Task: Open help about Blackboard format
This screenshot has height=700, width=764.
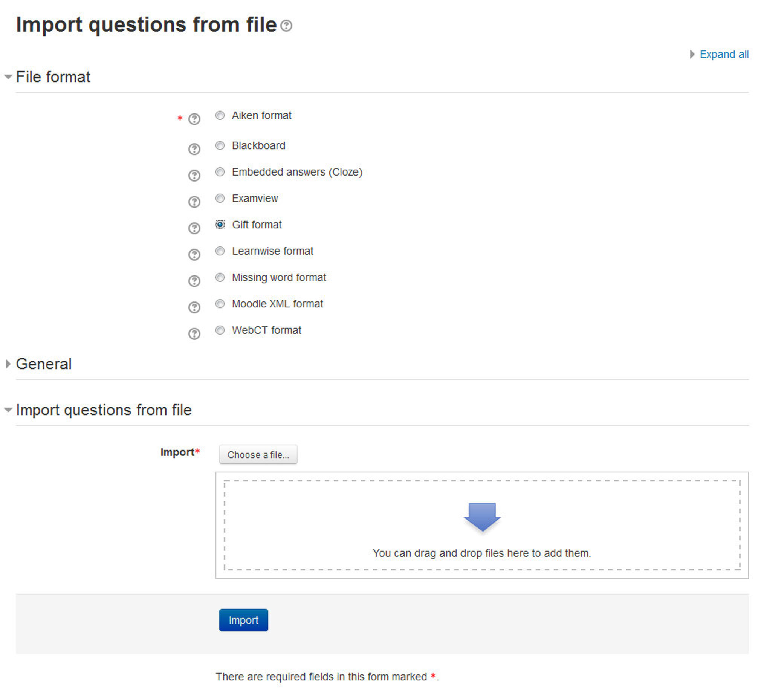Action: [x=194, y=149]
